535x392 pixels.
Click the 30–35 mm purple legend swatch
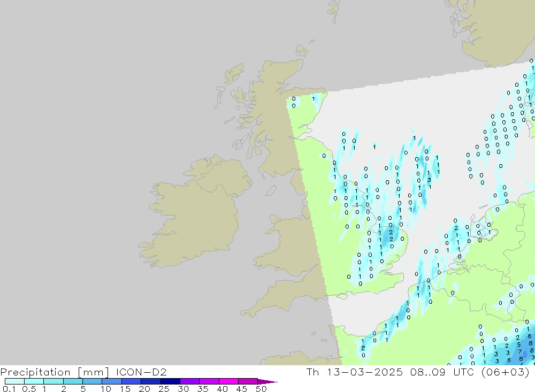click(189, 381)
